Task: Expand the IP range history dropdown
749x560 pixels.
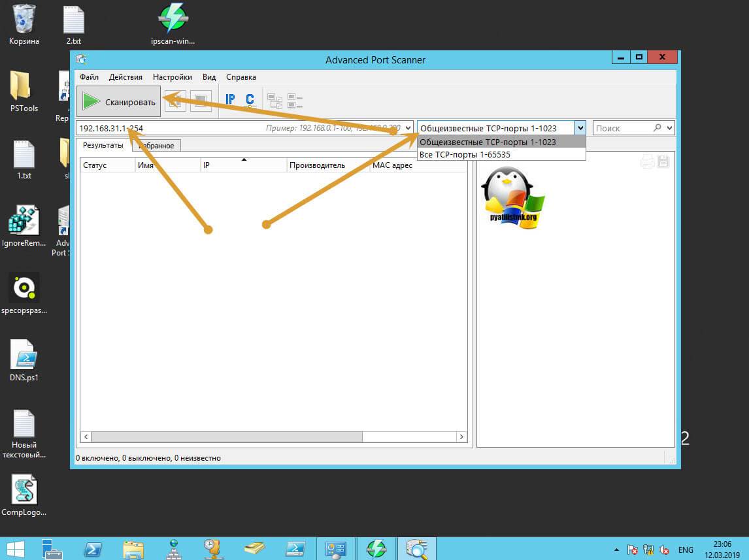Action: point(408,128)
